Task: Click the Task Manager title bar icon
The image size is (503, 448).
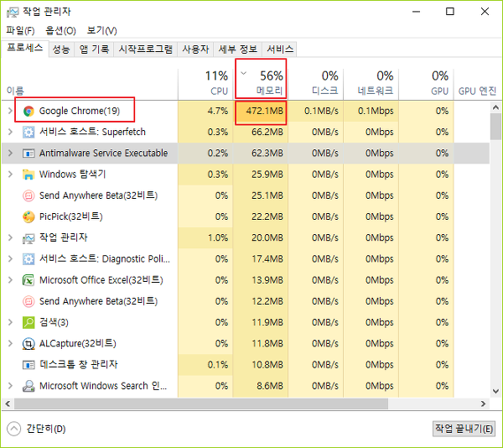Action: tap(13, 13)
